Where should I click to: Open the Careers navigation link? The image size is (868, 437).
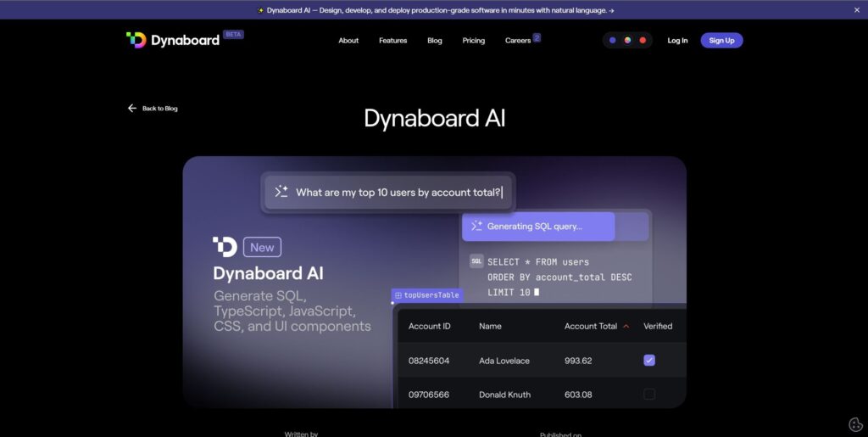coord(518,41)
